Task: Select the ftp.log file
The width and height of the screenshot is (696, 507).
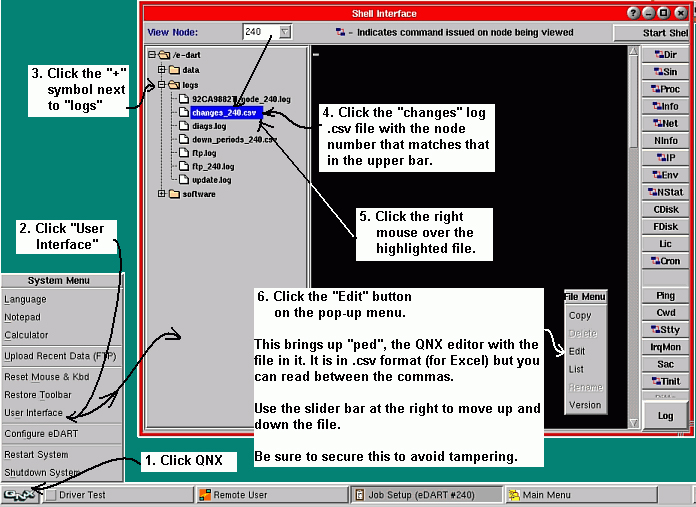Action: click(x=204, y=153)
